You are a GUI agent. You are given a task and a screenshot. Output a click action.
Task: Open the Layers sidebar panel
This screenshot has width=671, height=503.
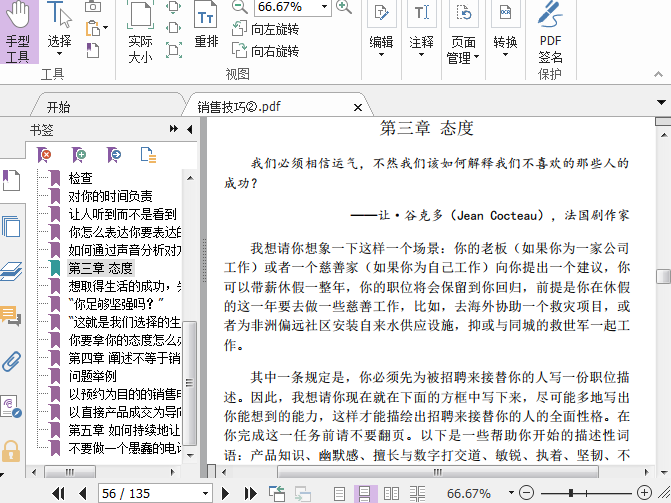pos(11,271)
